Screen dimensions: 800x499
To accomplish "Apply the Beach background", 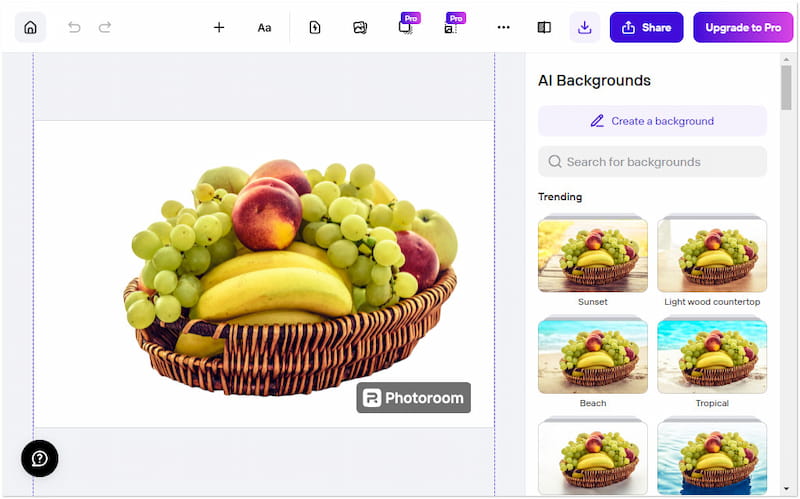I will click(592, 356).
